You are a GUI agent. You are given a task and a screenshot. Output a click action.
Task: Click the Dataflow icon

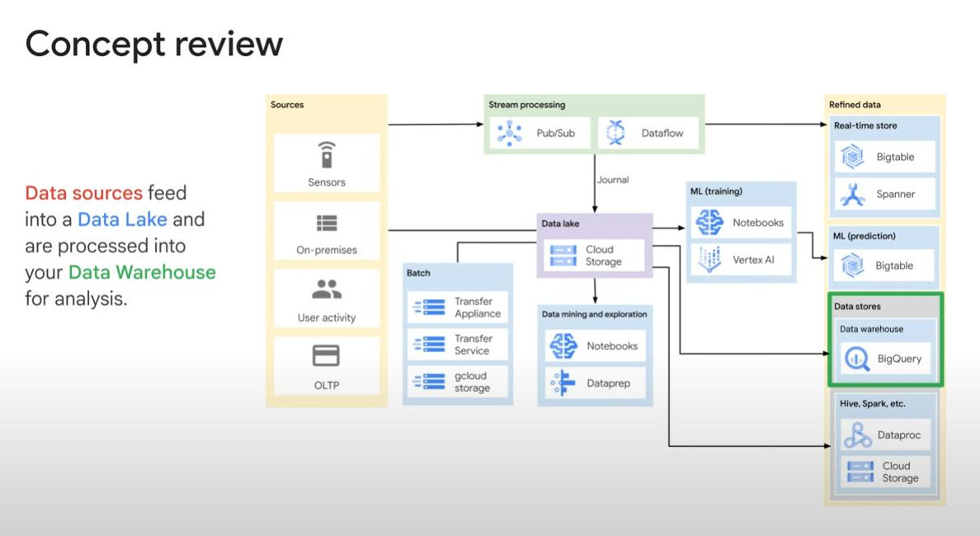(x=615, y=133)
